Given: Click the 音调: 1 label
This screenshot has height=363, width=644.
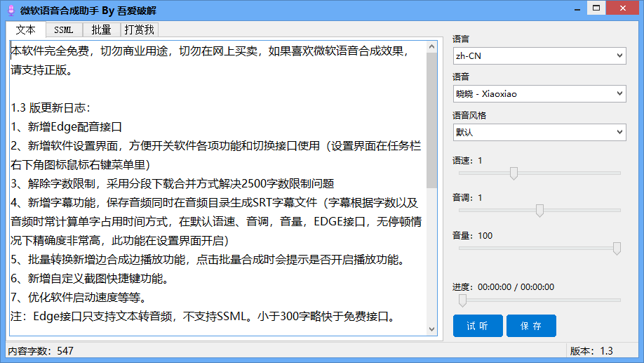Looking at the screenshot, I should click(467, 198).
